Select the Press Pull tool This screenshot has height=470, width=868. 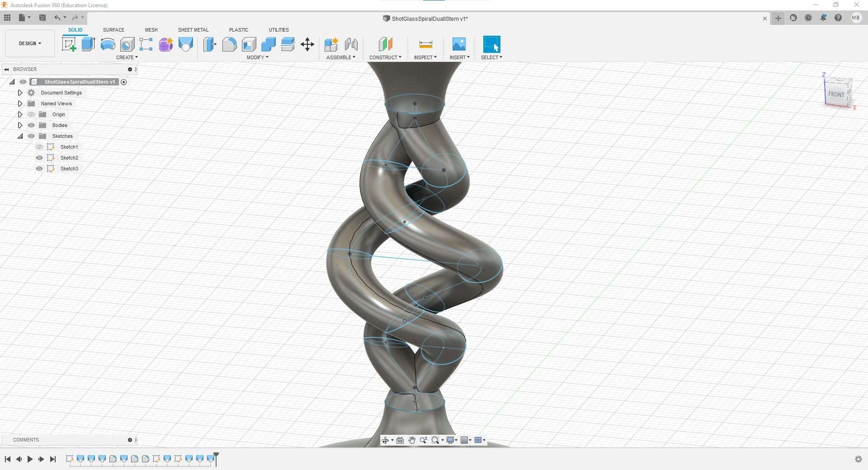(x=210, y=44)
